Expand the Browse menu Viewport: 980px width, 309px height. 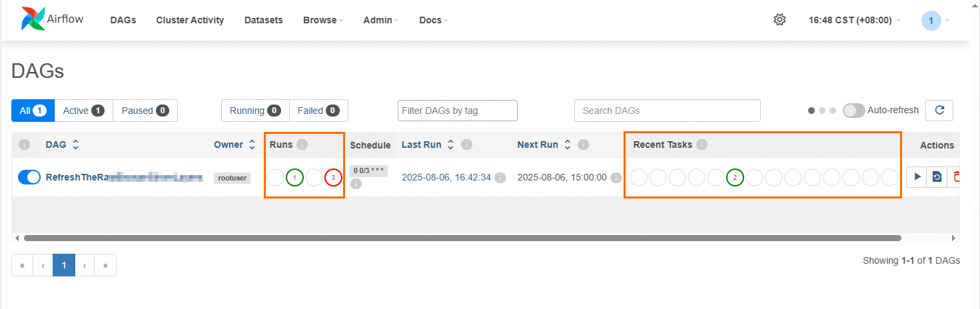pyautogui.click(x=323, y=20)
